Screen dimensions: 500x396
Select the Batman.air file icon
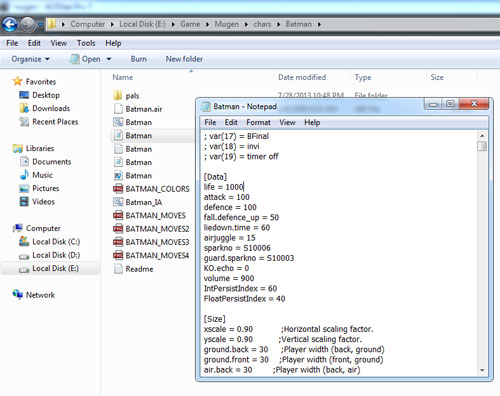pyautogui.click(x=118, y=109)
